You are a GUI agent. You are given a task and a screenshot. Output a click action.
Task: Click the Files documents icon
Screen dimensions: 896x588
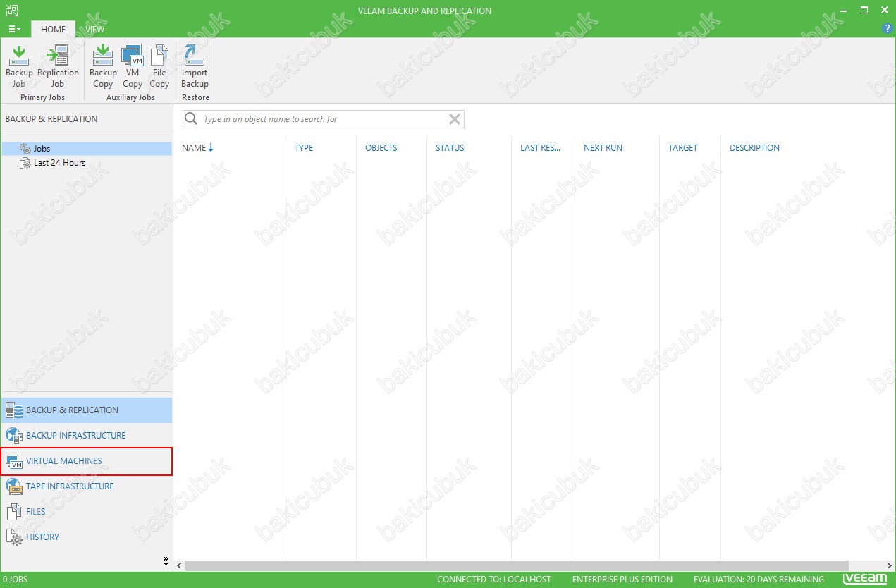point(14,512)
